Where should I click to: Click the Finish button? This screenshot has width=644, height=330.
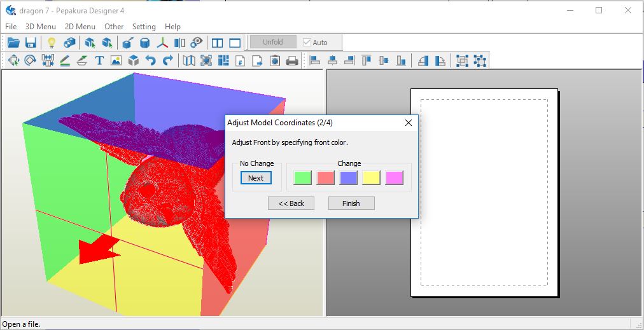(351, 203)
